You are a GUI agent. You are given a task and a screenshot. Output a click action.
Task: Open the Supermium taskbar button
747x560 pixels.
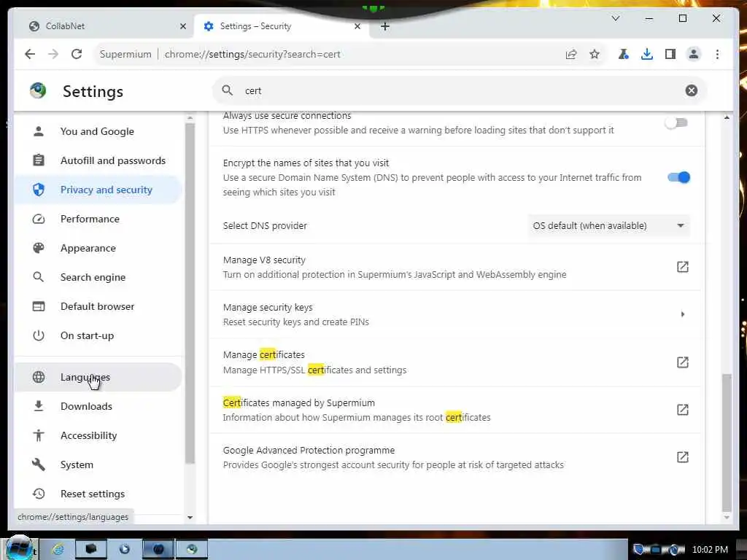click(192, 549)
